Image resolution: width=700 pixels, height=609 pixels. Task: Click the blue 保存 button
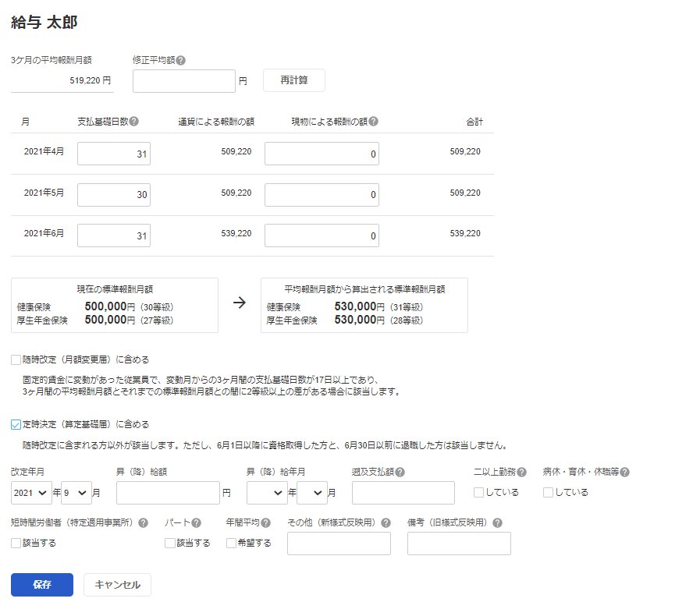42,585
